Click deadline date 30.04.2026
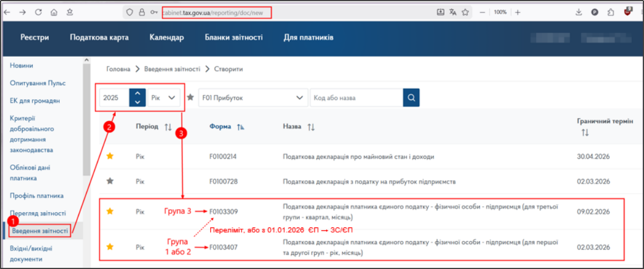644x269 pixels. coord(594,157)
